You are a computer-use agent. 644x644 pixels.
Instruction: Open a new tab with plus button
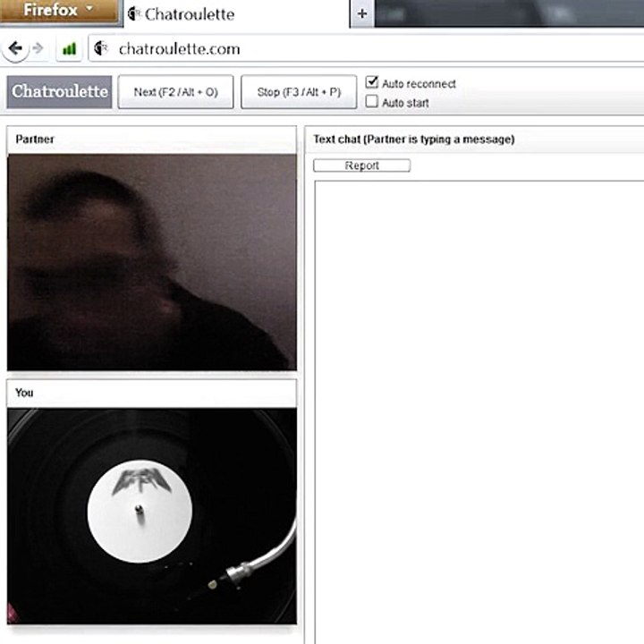362,14
